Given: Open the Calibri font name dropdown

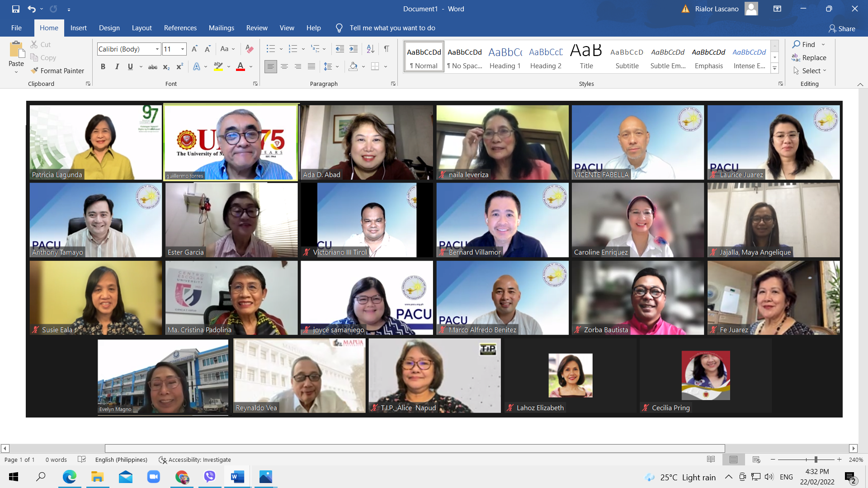Looking at the screenshot, I should click(157, 49).
